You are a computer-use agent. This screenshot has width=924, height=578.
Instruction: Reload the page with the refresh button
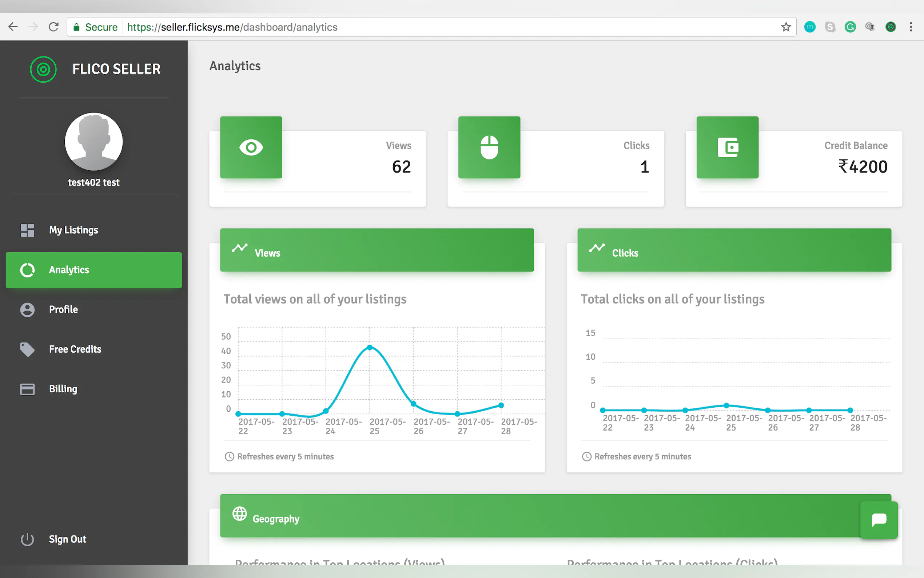[53, 27]
